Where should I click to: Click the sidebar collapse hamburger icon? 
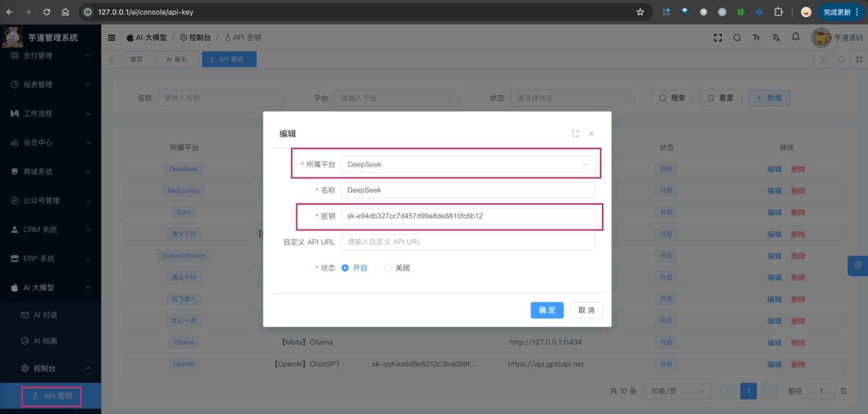click(111, 37)
